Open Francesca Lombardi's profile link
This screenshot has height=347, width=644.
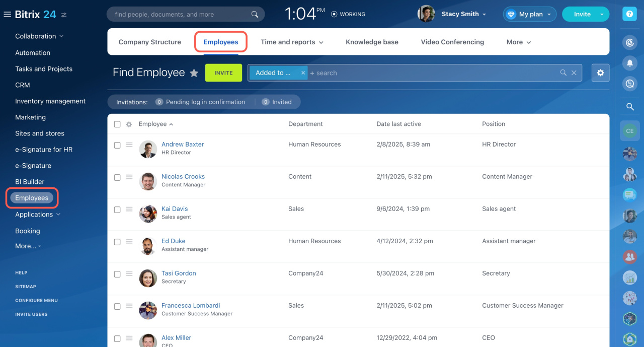coord(191,305)
